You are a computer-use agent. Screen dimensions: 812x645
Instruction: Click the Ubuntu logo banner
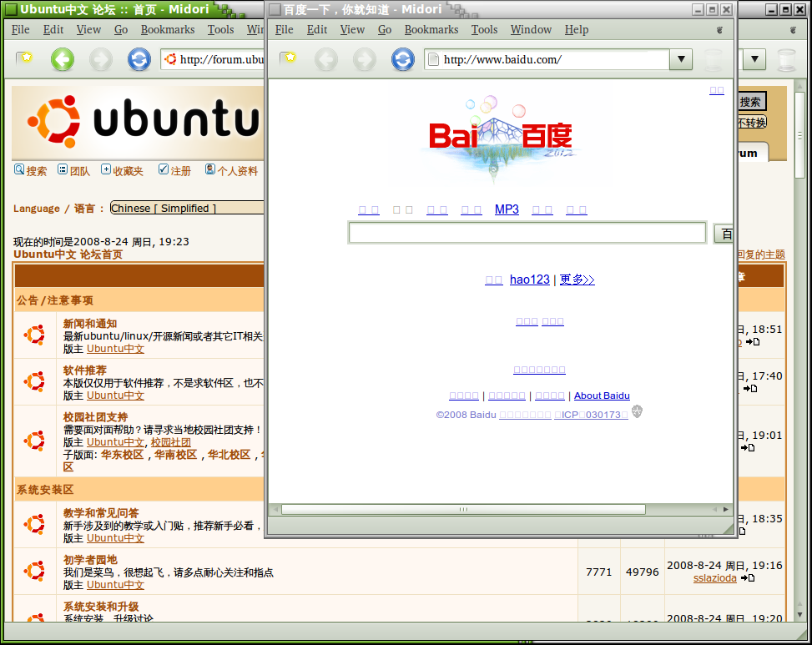[x=138, y=122]
